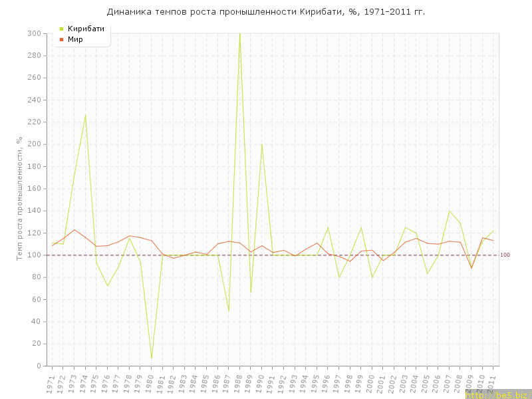This screenshot has width=532, height=399.
Task: Click the green Кирибати legend color marker
Action: (61, 29)
